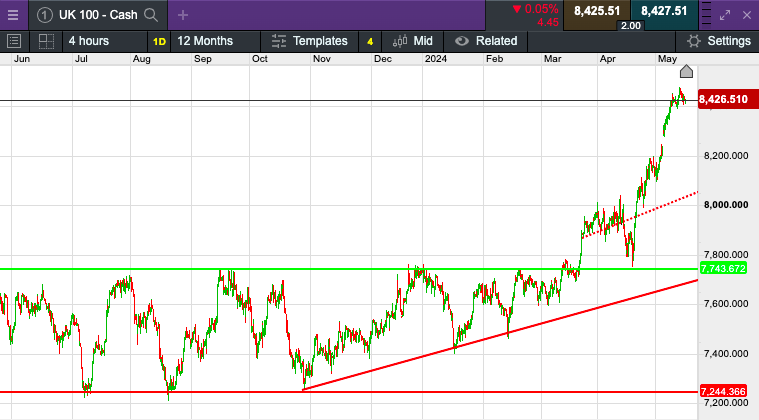Open the hamburger main menu
The width and height of the screenshot is (759, 420).
[x=13, y=15]
